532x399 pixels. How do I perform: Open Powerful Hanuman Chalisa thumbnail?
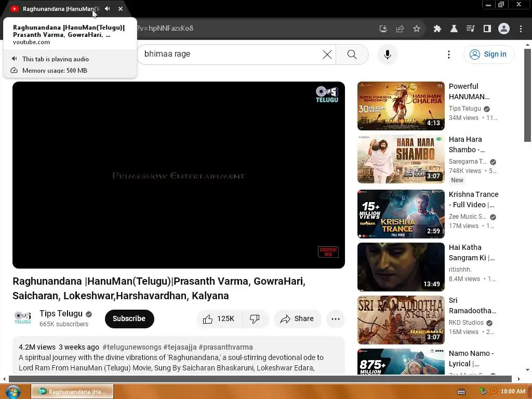(401, 106)
